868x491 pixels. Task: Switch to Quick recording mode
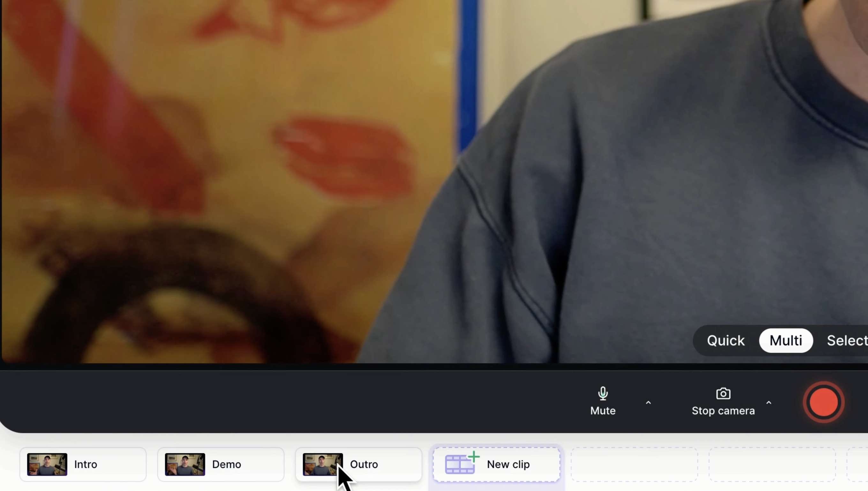(725, 340)
